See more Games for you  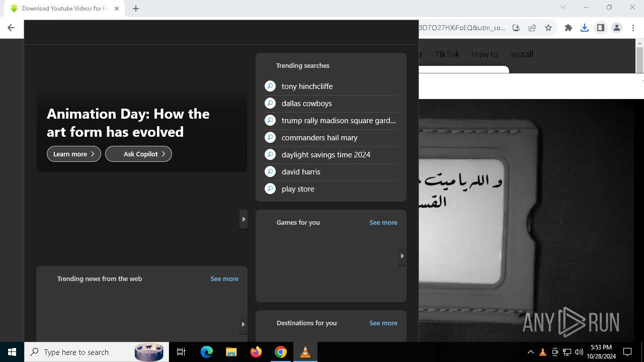tap(383, 222)
